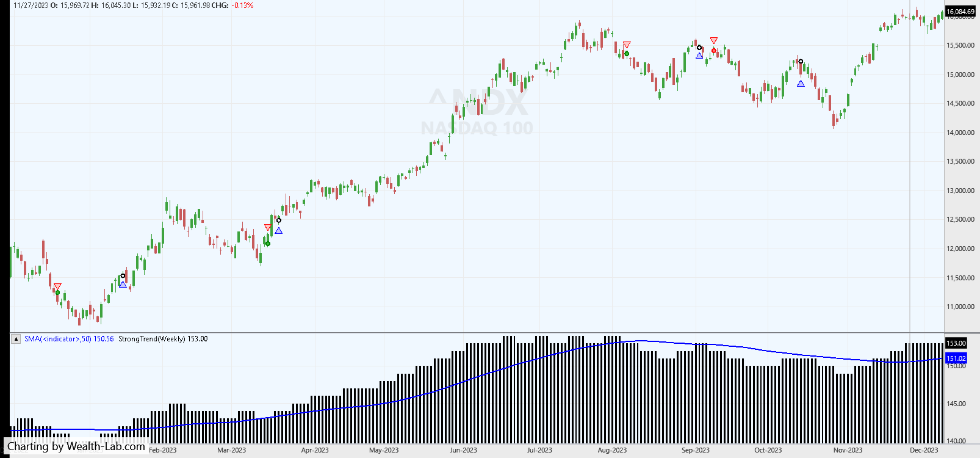The image size is (980, 458).
Task: Click the 15,000.00 price axis label
Action: tap(960, 75)
